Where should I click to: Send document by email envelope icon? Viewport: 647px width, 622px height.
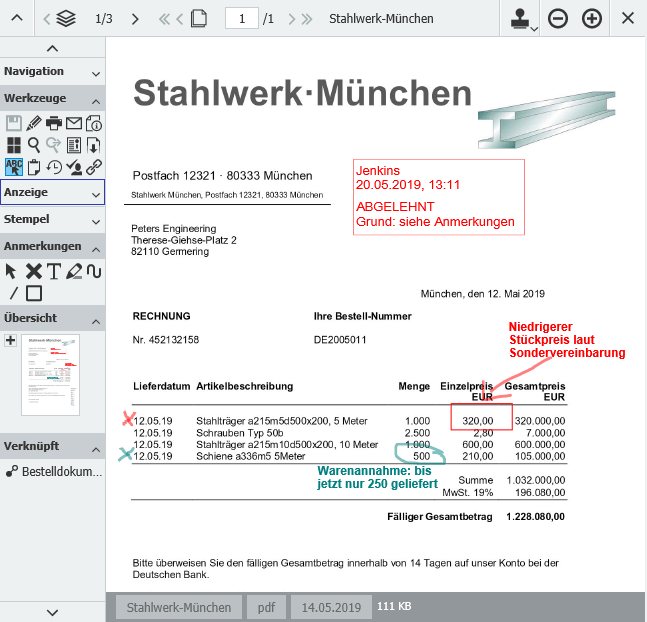click(74, 123)
